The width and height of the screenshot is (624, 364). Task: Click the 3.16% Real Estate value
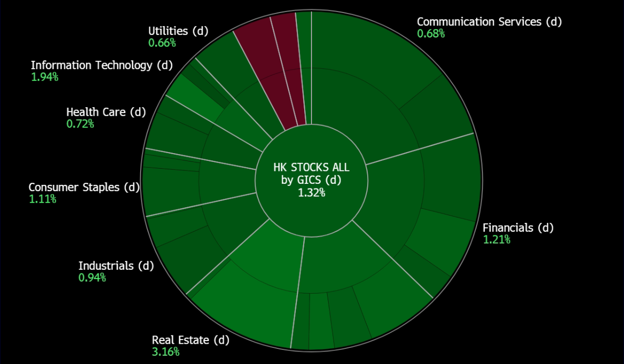click(x=166, y=352)
